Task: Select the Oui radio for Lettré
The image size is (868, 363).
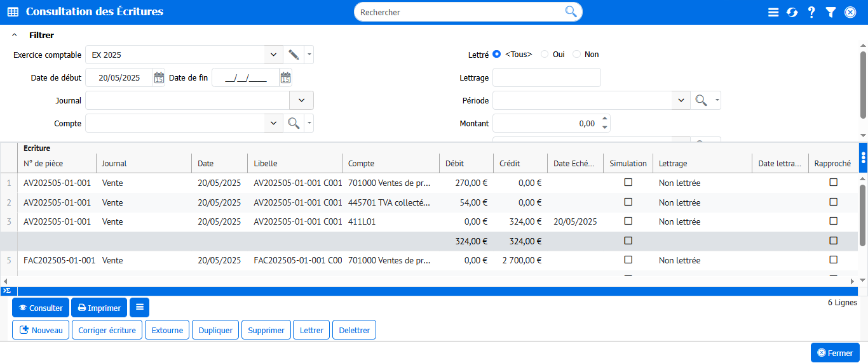Action: tap(545, 55)
